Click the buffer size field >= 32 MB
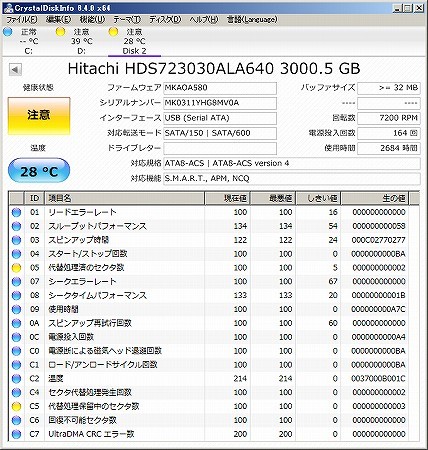The image size is (428, 450). 389,88
